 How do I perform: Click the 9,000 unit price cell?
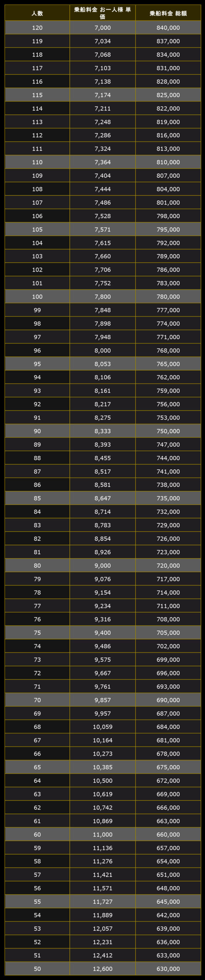click(x=102, y=565)
